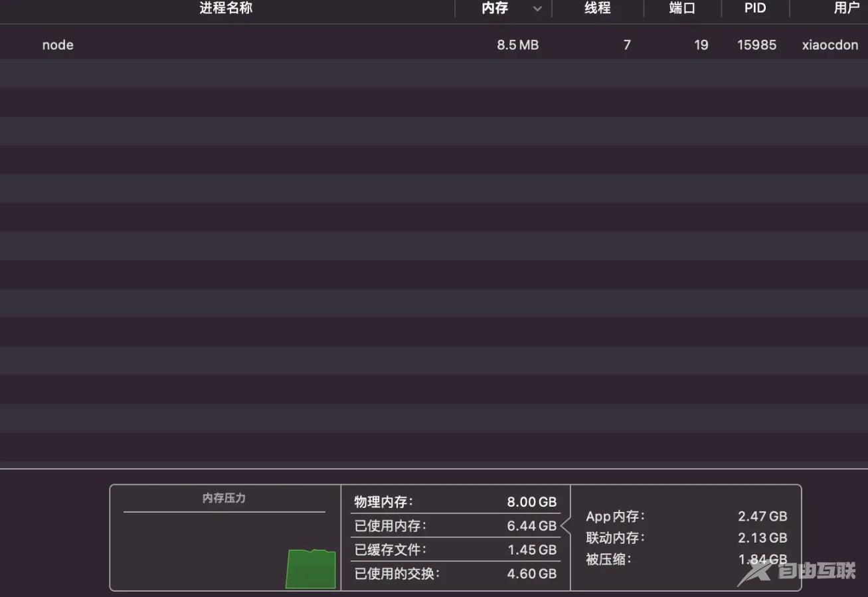Viewport: 868px width, 597px height.
Task: Click the 1.45 GB cached files value
Action: pyautogui.click(x=532, y=550)
